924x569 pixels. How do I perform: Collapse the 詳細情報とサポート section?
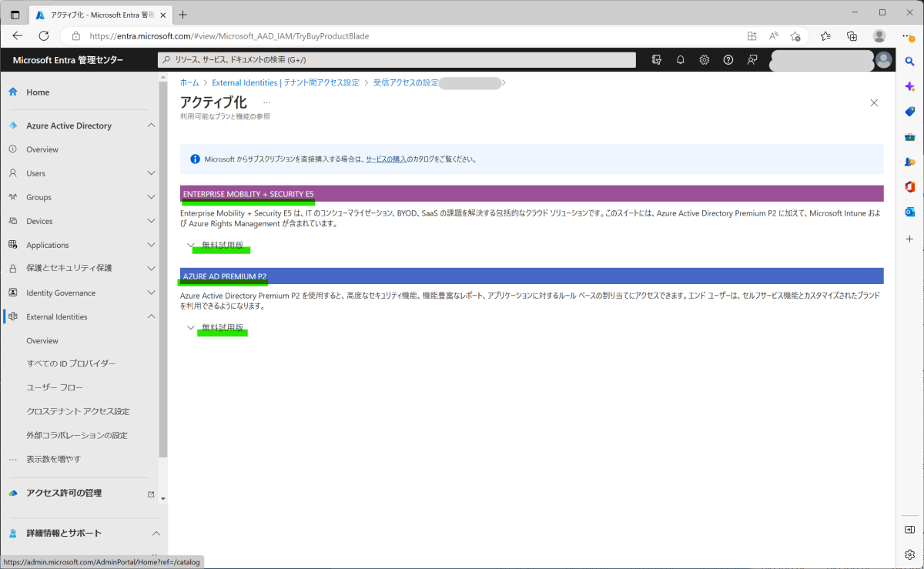[155, 533]
